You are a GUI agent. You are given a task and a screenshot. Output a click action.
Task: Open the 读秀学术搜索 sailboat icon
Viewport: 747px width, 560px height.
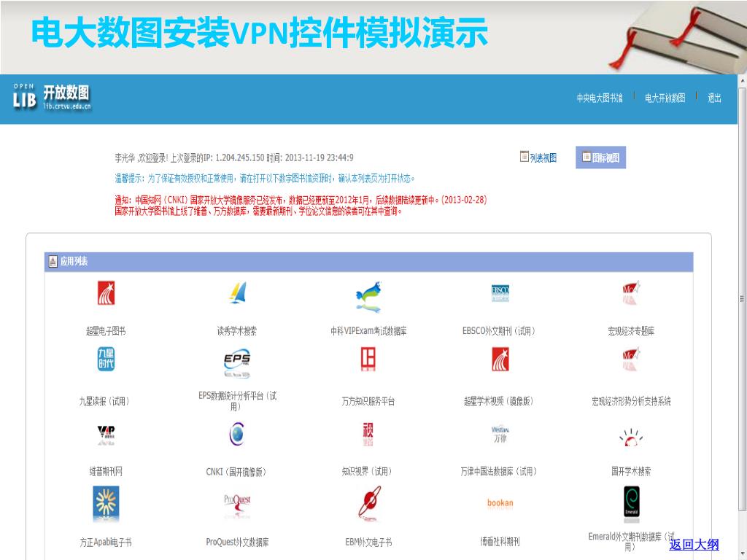(x=237, y=292)
